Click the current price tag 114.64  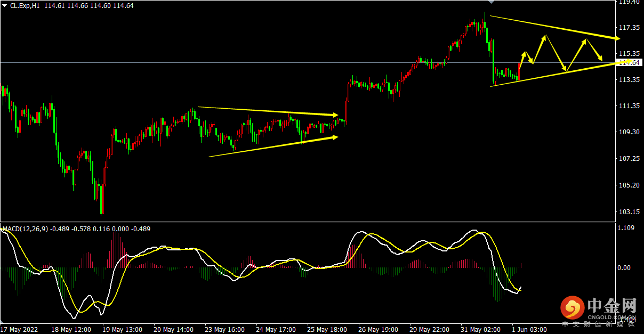[630, 63]
